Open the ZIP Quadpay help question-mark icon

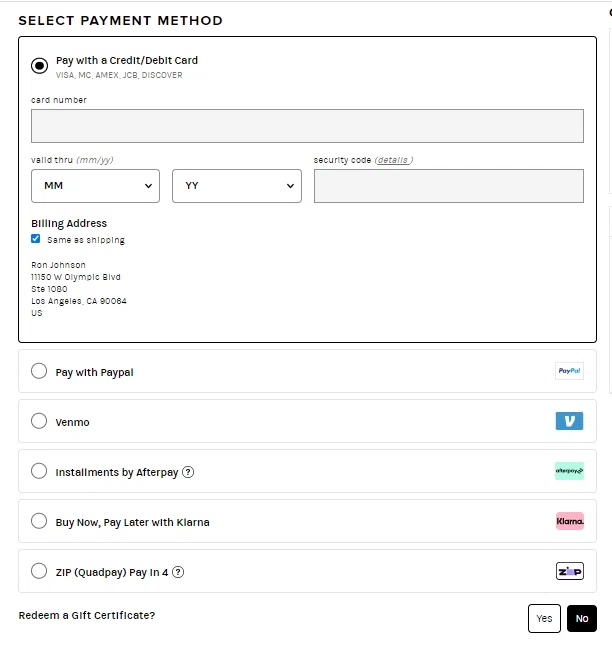(178, 572)
